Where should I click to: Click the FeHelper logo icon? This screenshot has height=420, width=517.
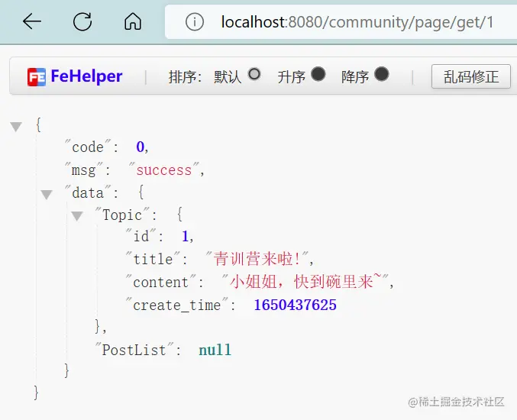pos(36,77)
